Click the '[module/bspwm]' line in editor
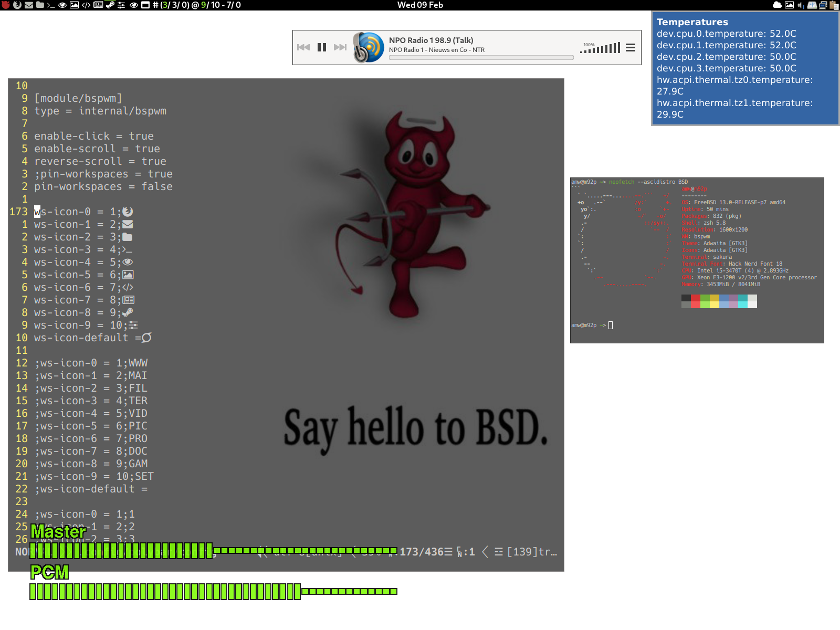The height and width of the screenshot is (630, 840). pos(78,98)
